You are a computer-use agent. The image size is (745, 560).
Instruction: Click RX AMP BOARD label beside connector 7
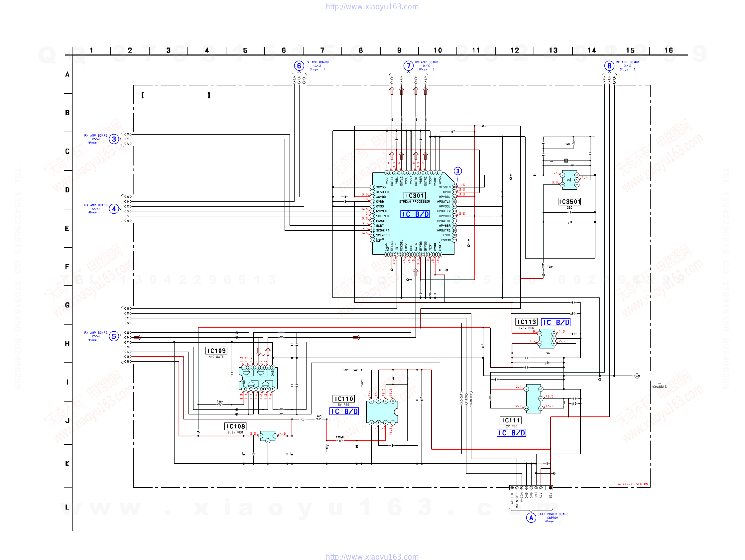point(427,62)
